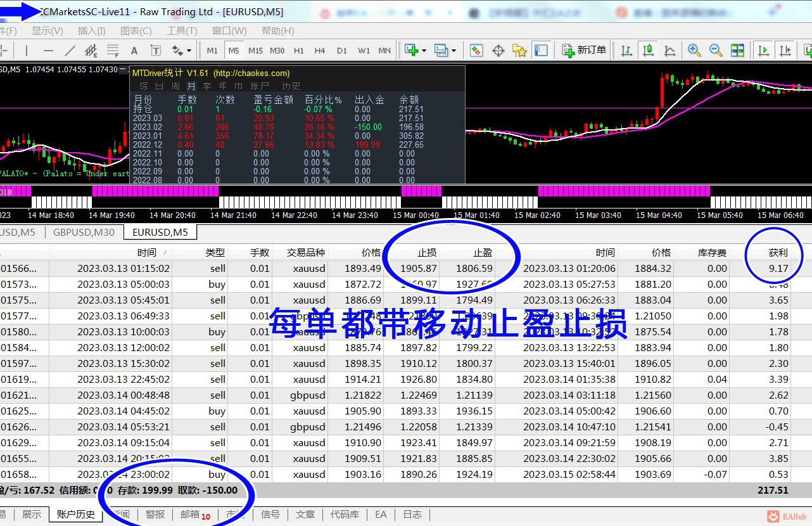Switch to the GBPUSD,M30 chart tab
This screenshot has height=526, width=812.
(84, 232)
